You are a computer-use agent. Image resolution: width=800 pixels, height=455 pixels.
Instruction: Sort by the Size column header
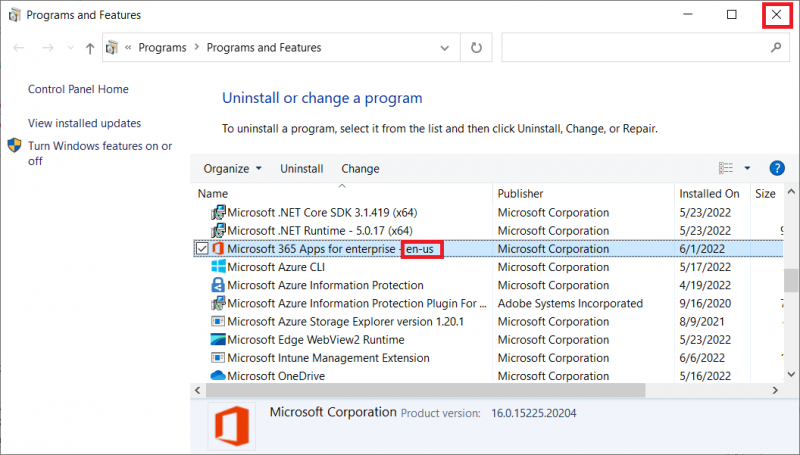click(x=765, y=193)
